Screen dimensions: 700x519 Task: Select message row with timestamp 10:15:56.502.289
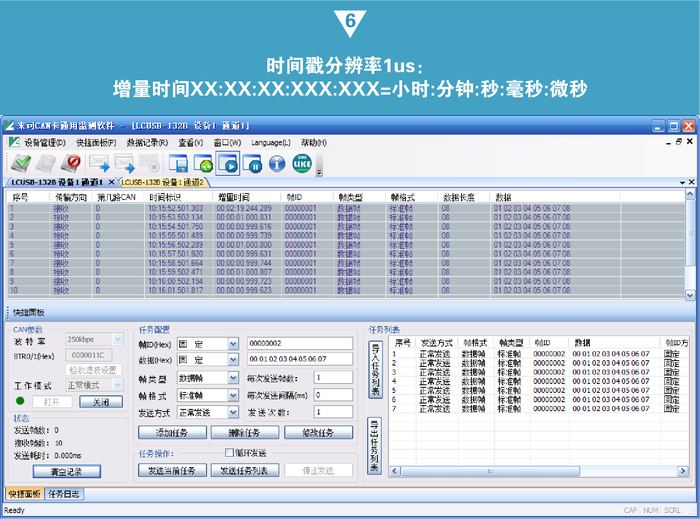point(346,245)
